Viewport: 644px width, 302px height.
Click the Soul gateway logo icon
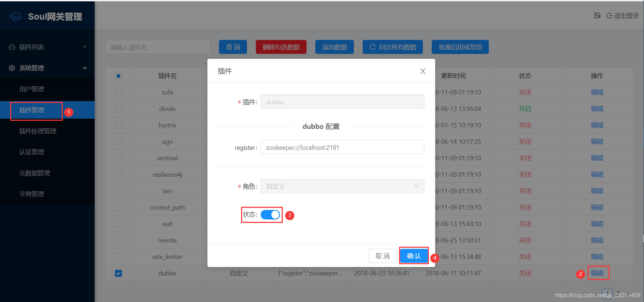(x=16, y=16)
